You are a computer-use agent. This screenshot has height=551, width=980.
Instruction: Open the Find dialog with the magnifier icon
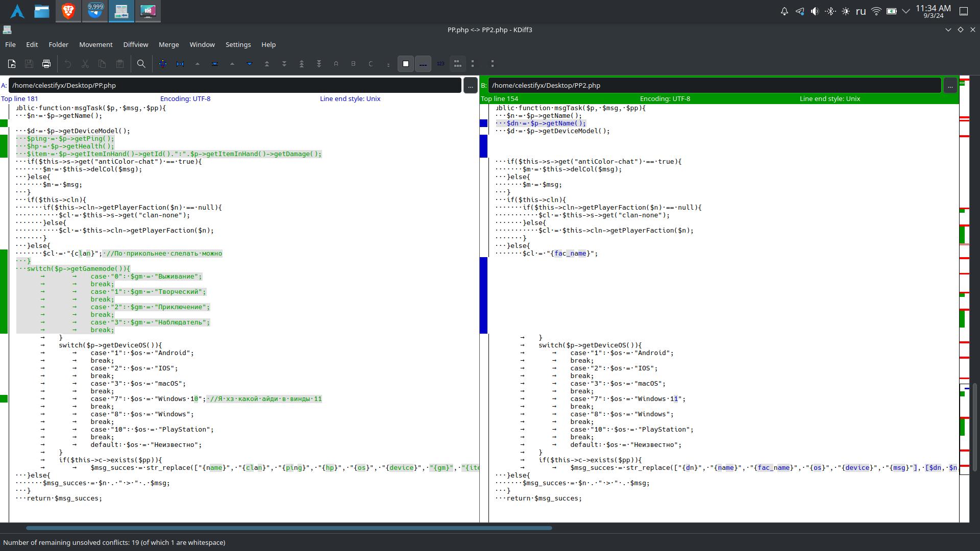tap(141, 64)
